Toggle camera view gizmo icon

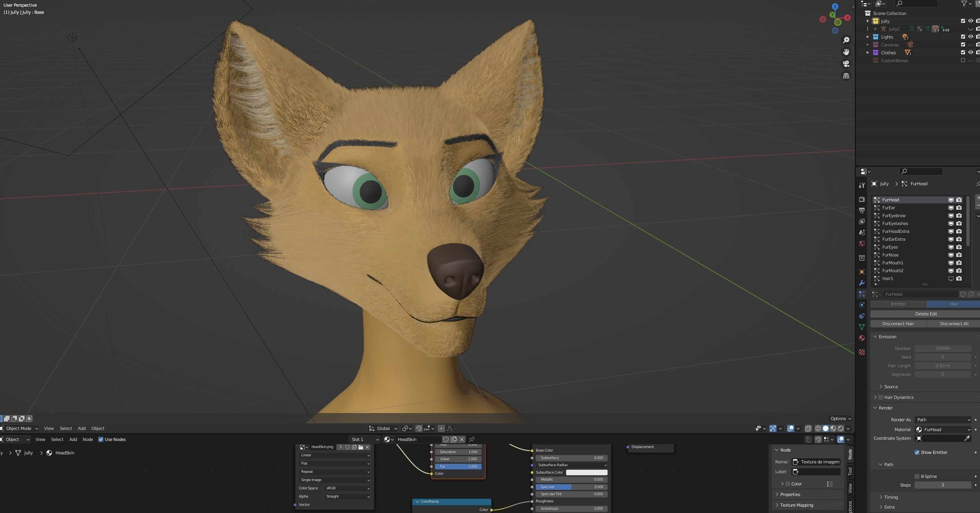point(846,64)
